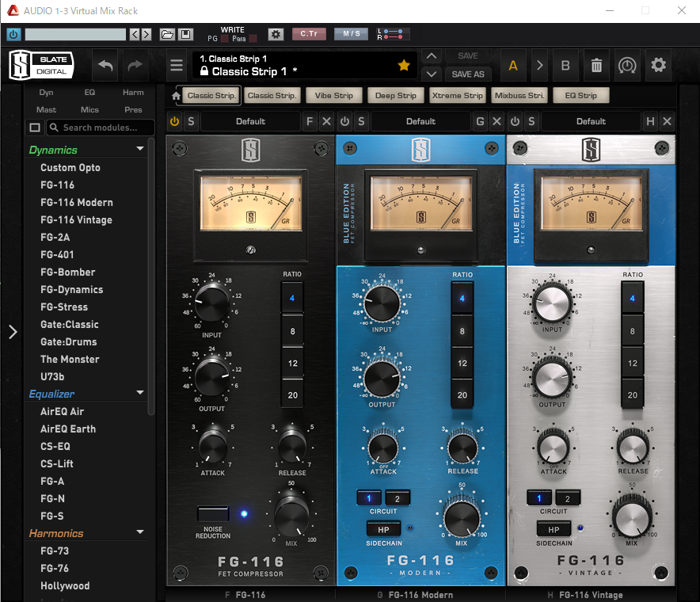Collapse the Equalizer category
Screen dimensions: 700x602
point(139,393)
